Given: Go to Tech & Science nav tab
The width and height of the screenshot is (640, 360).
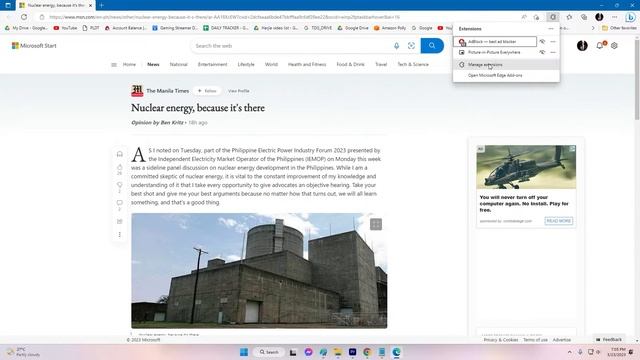Looking at the screenshot, I should pos(413,64).
